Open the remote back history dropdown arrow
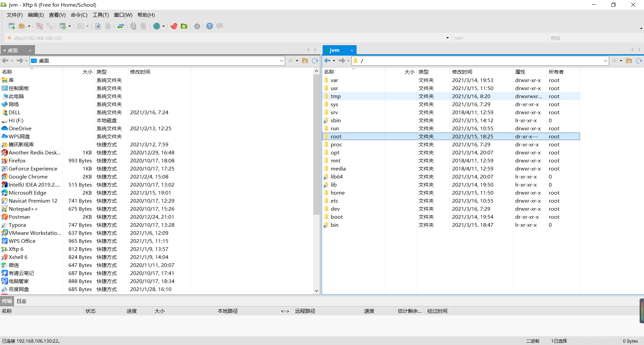Screen dimensions: 644x345 point(334,61)
